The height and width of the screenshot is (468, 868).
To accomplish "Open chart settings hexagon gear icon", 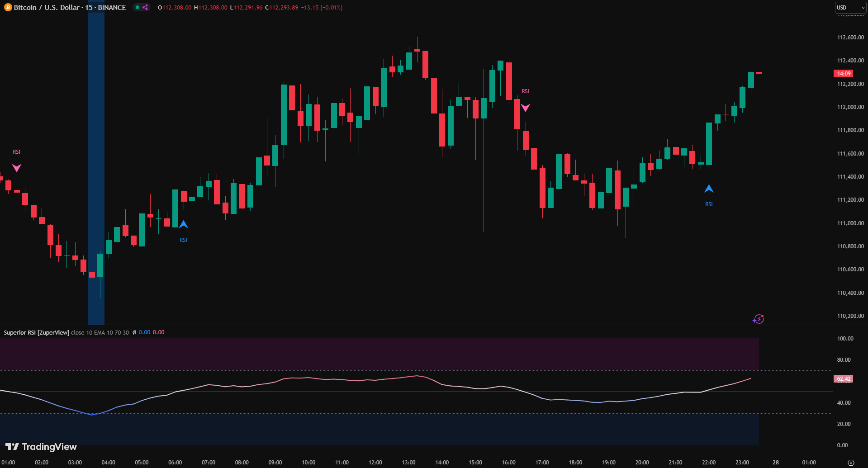I will coord(850,463).
